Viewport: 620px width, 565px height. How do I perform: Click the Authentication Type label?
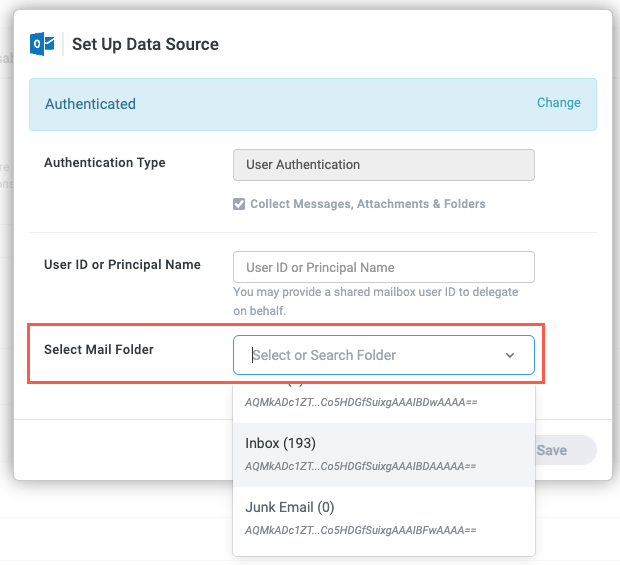104,163
